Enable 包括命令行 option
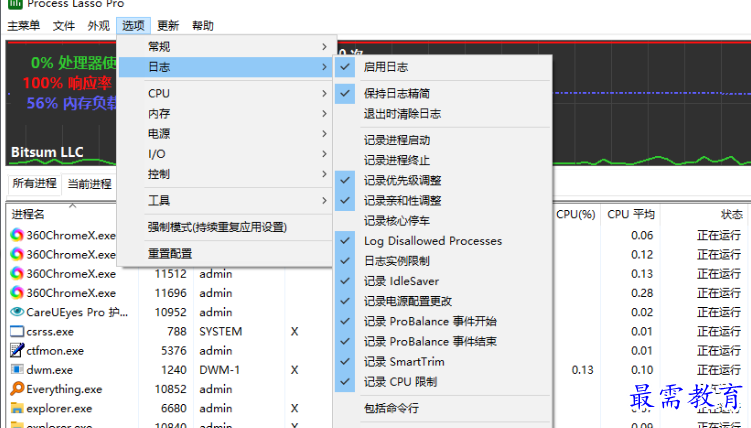Screen dimensions: 751x428 click(x=443, y=408)
